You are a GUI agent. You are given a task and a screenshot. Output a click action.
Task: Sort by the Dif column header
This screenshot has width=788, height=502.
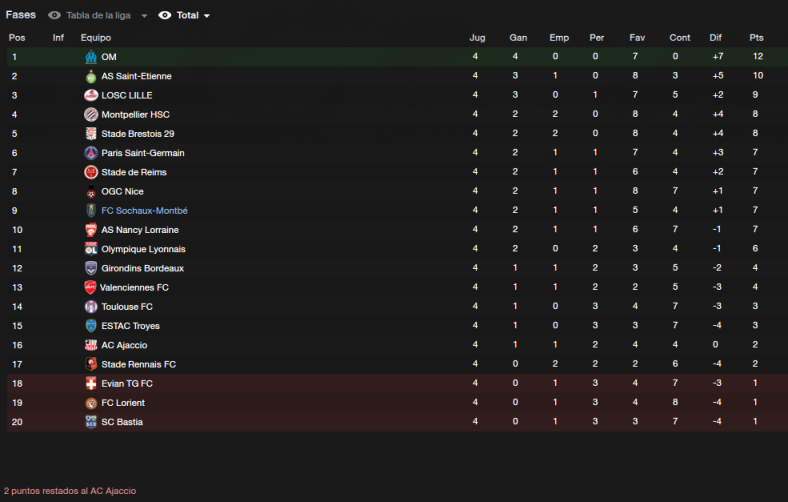(x=715, y=38)
